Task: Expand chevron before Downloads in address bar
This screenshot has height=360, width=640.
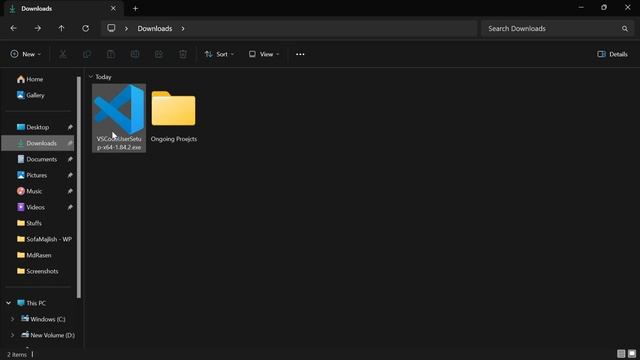Action: pos(127,29)
